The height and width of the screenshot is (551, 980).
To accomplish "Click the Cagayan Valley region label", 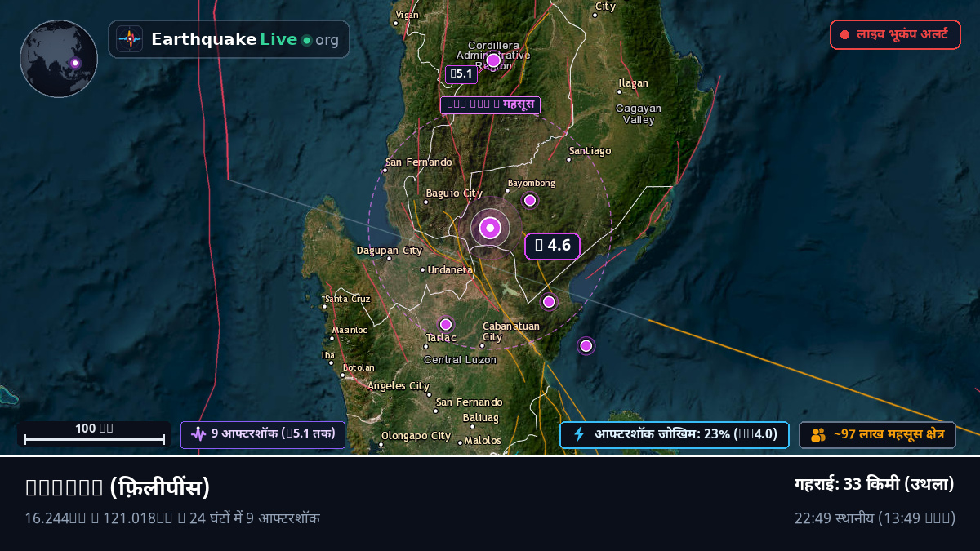I will coord(639,114).
